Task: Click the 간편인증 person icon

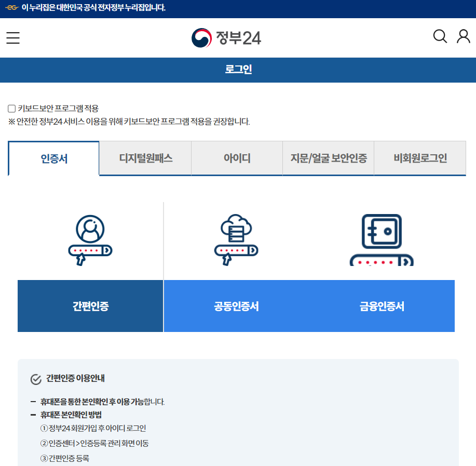Action: (x=90, y=240)
